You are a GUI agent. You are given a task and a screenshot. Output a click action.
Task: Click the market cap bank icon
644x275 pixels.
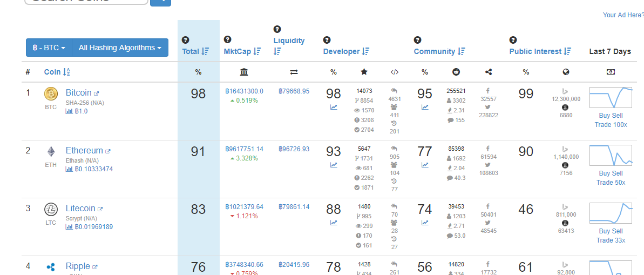243,72
